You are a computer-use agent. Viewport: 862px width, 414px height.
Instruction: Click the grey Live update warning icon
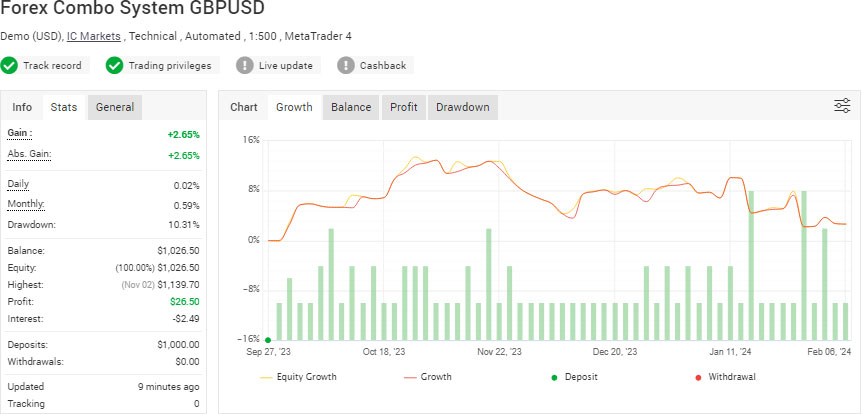pos(245,65)
